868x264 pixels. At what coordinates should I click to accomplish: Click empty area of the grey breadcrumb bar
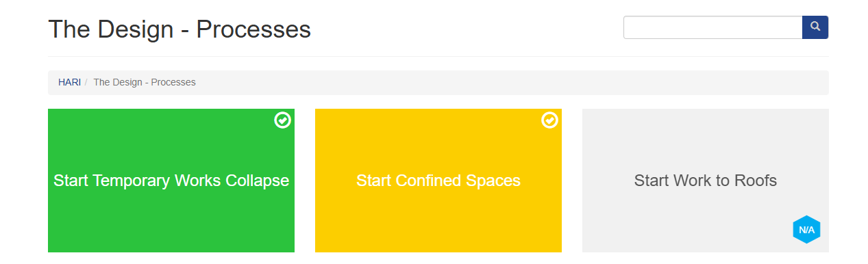pyautogui.click(x=514, y=83)
